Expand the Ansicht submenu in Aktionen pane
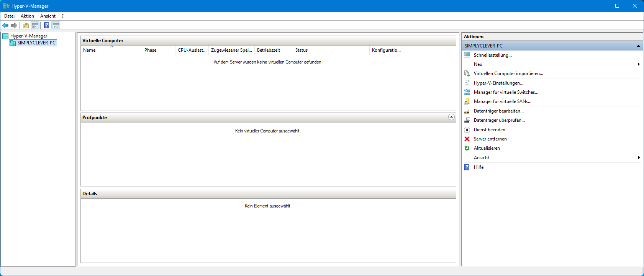Viewport: 644px width, 276px height. pos(638,158)
